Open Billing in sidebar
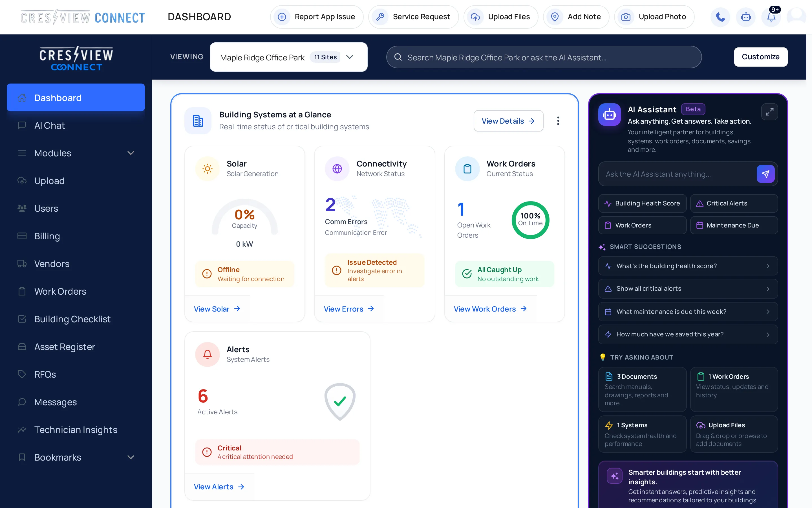Viewport: 812px width, 508px height. tap(76, 236)
